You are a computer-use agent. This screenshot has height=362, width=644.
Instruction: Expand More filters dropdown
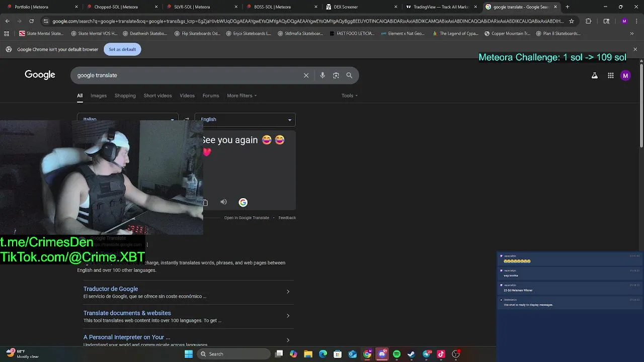[x=242, y=96]
